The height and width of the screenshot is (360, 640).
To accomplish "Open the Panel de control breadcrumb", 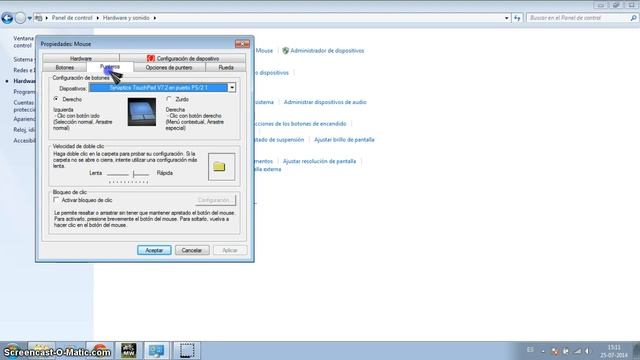I will (x=72, y=18).
